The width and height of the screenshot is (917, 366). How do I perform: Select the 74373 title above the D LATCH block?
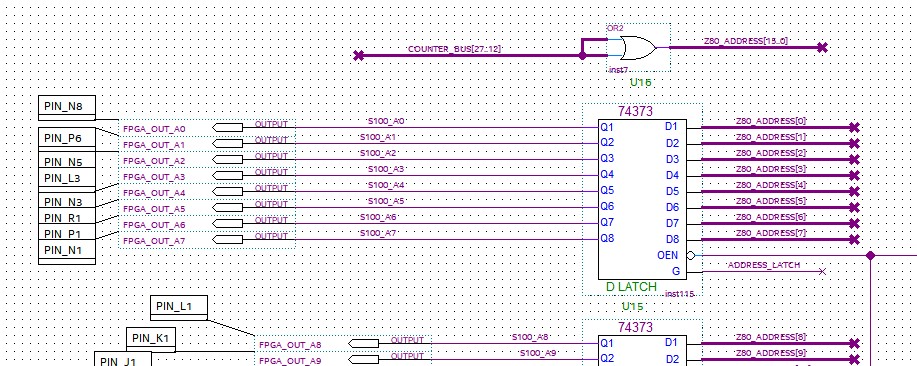click(635, 111)
